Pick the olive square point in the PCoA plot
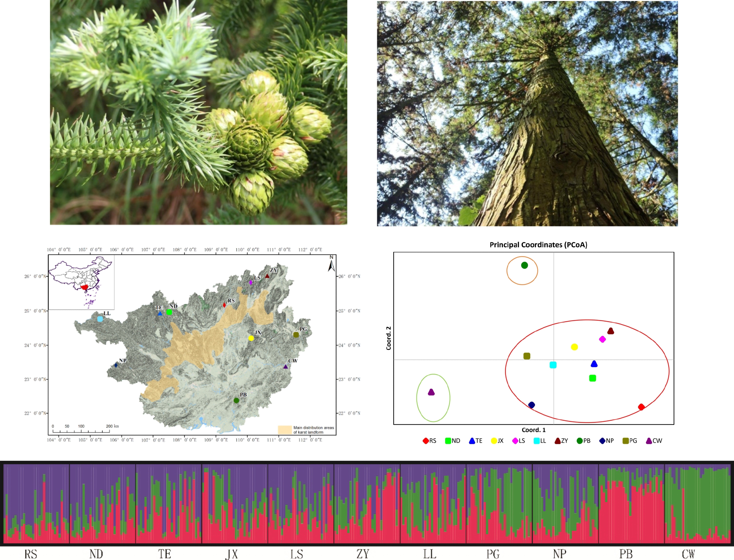 (527, 356)
